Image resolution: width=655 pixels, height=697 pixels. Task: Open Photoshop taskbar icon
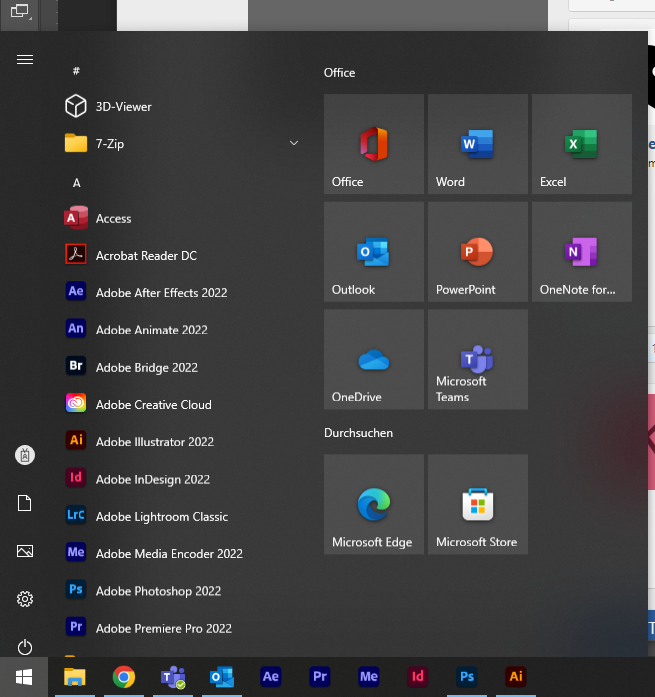467,677
